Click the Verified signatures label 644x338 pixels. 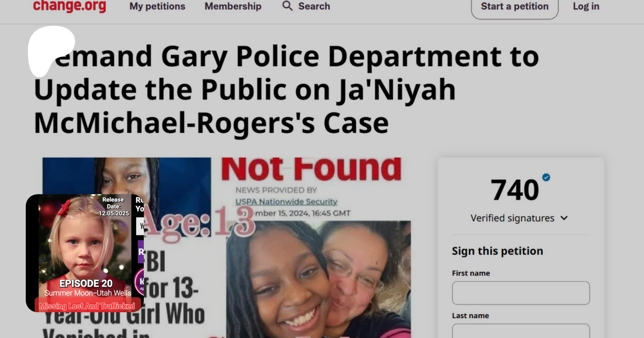tap(512, 218)
